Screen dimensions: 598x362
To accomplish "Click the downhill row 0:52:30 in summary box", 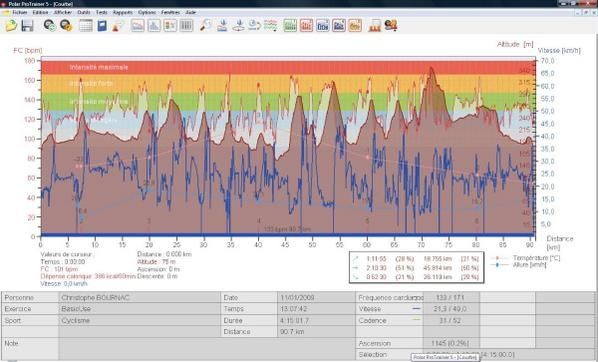I will 416,277.
